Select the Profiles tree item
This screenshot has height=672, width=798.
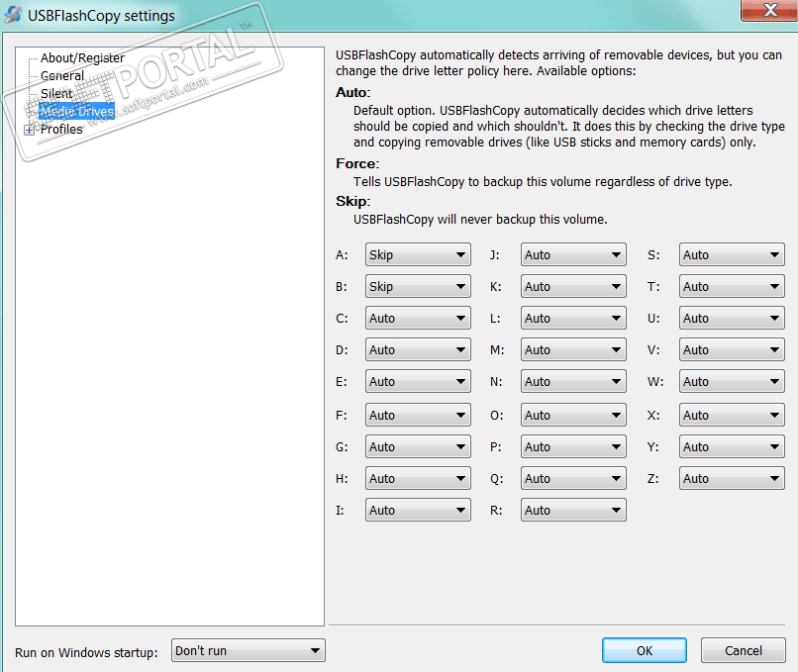pyautogui.click(x=61, y=130)
